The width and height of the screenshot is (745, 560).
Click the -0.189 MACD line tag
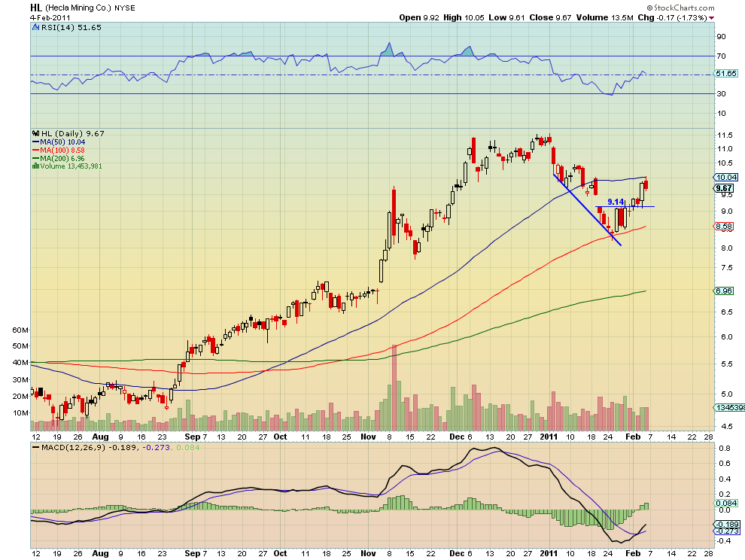[726, 525]
